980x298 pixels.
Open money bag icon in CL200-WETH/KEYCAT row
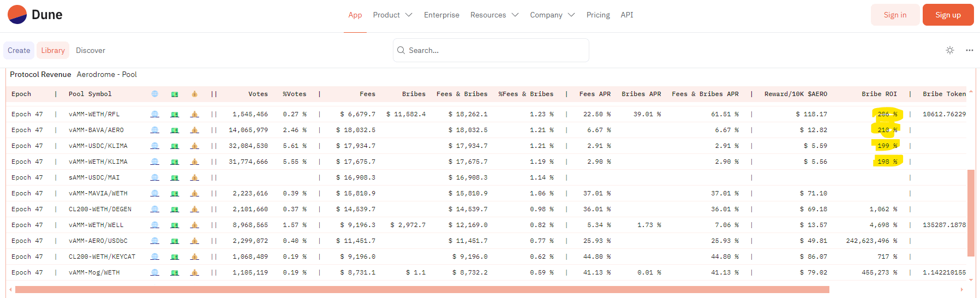[x=194, y=257]
